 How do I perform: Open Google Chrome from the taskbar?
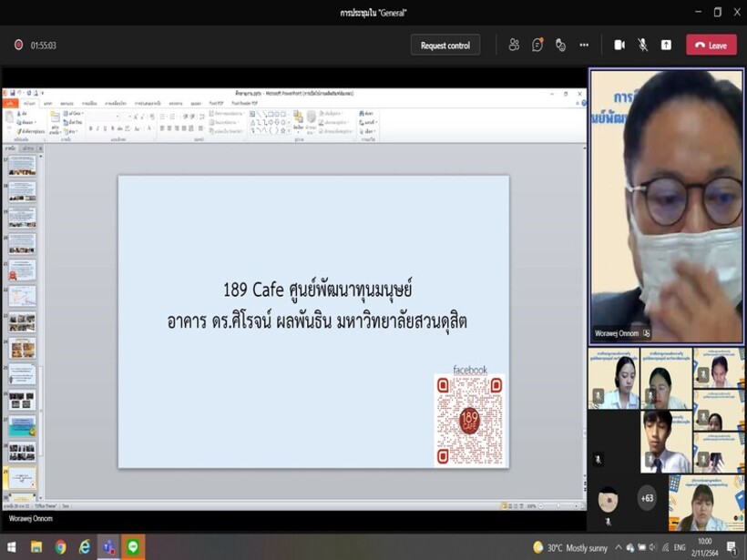coord(60,546)
